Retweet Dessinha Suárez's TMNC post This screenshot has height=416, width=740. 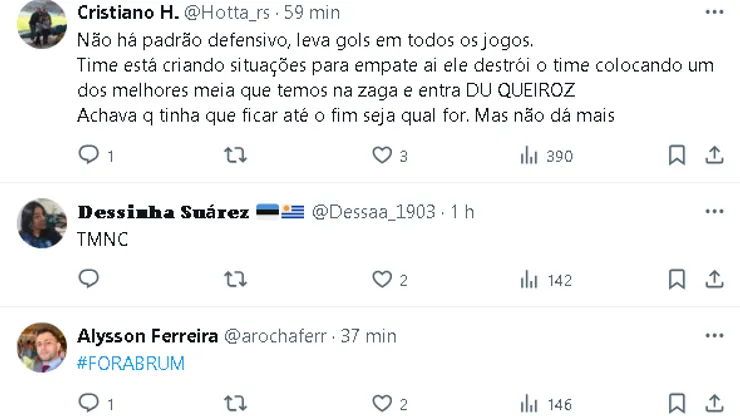(x=235, y=279)
